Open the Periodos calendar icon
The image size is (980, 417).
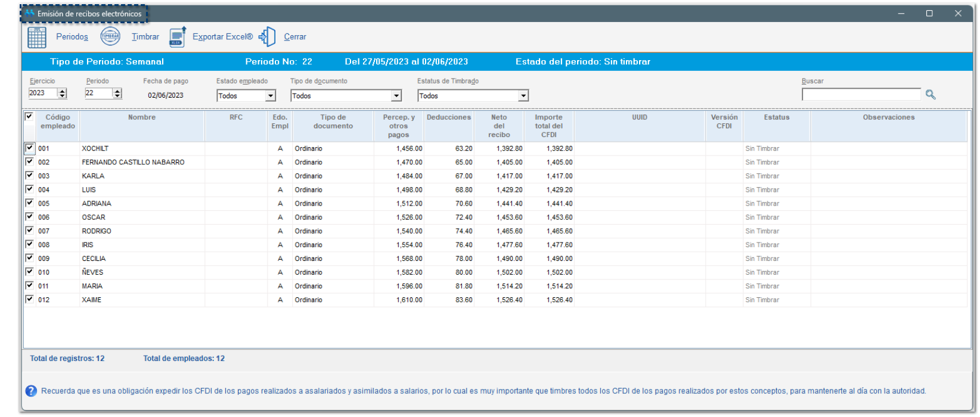coord(37,37)
